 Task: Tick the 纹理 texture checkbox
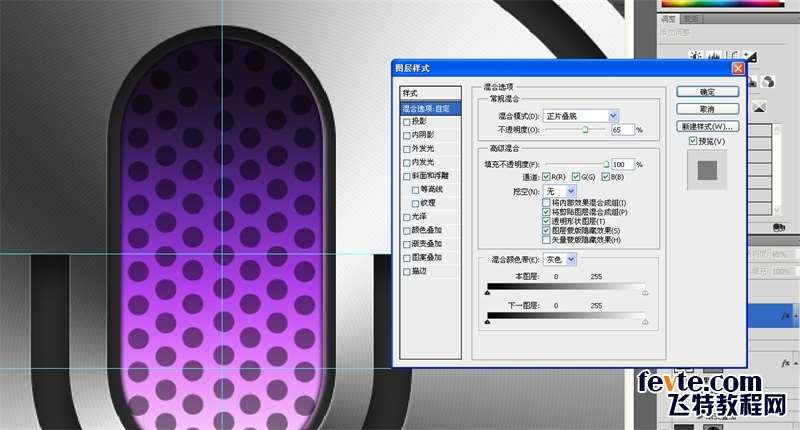pos(415,204)
